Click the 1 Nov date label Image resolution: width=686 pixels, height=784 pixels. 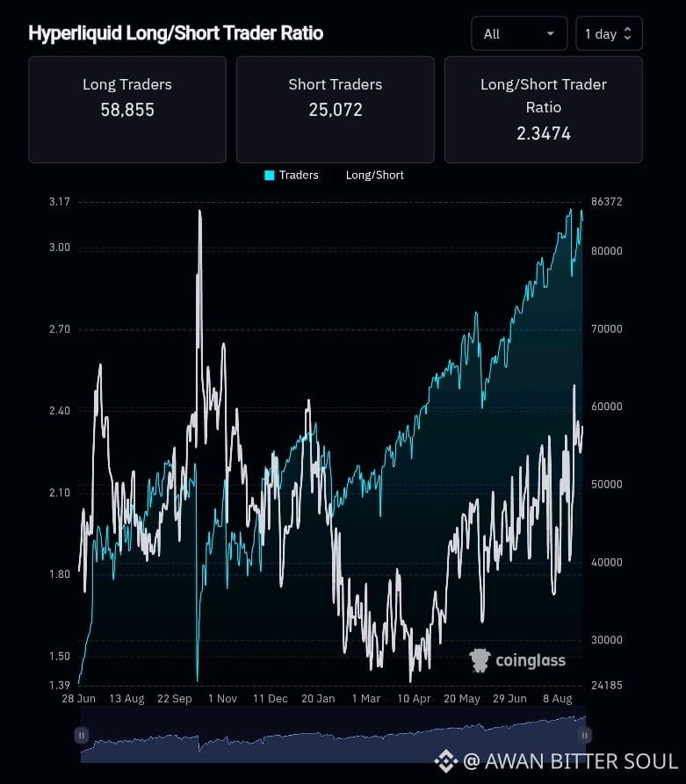click(222, 699)
